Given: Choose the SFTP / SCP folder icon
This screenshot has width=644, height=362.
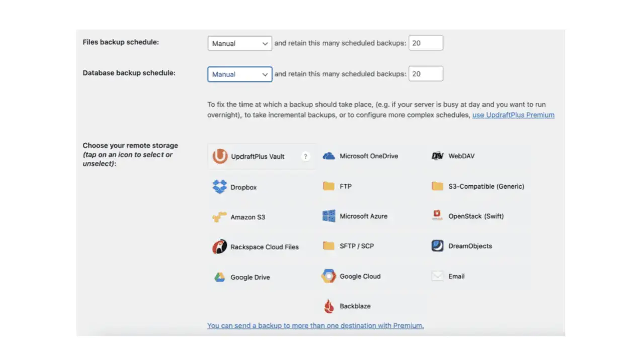Looking at the screenshot, I should point(329,246).
